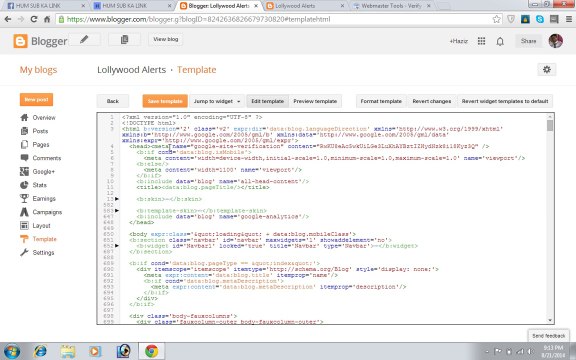Image resolution: width=576 pixels, height=360 pixels.
Task: Open Windows Explorer folder in taskbar
Action: point(68,351)
